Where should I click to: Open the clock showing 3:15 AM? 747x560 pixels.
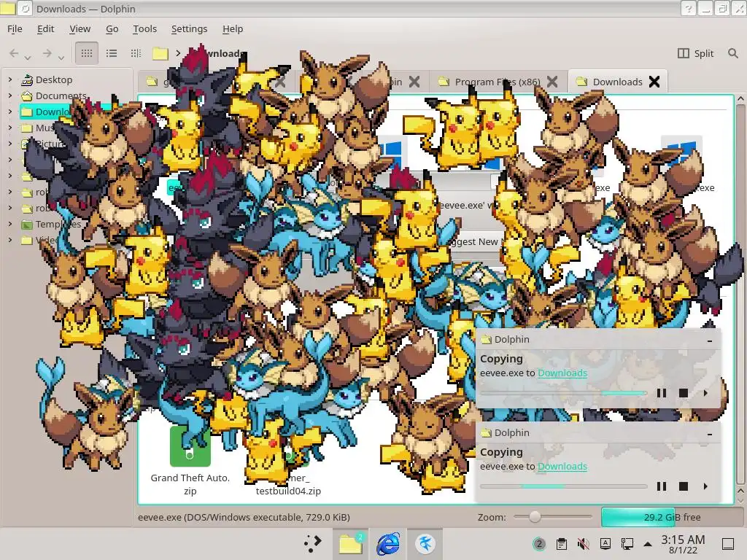[683, 544]
